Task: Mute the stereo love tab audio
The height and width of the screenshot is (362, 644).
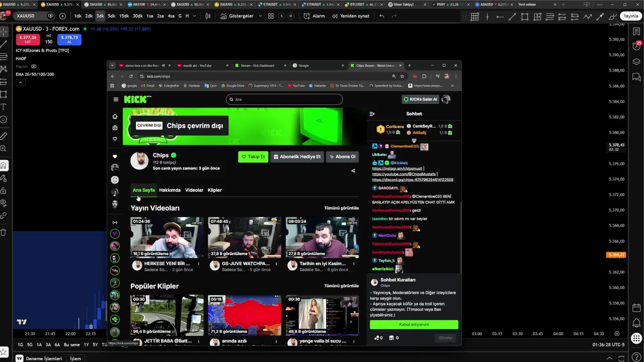Action: click(x=164, y=65)
